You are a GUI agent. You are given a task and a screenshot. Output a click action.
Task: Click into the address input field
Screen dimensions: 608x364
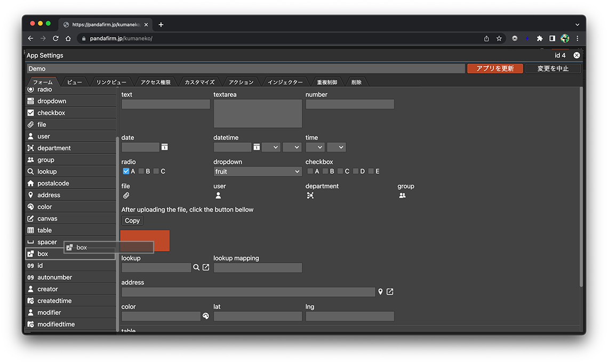point(248,292)
